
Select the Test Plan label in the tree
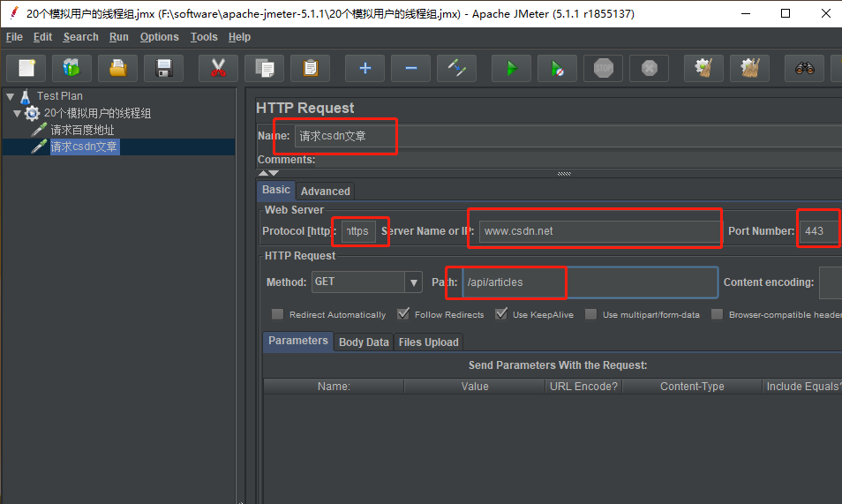[60, 96]
